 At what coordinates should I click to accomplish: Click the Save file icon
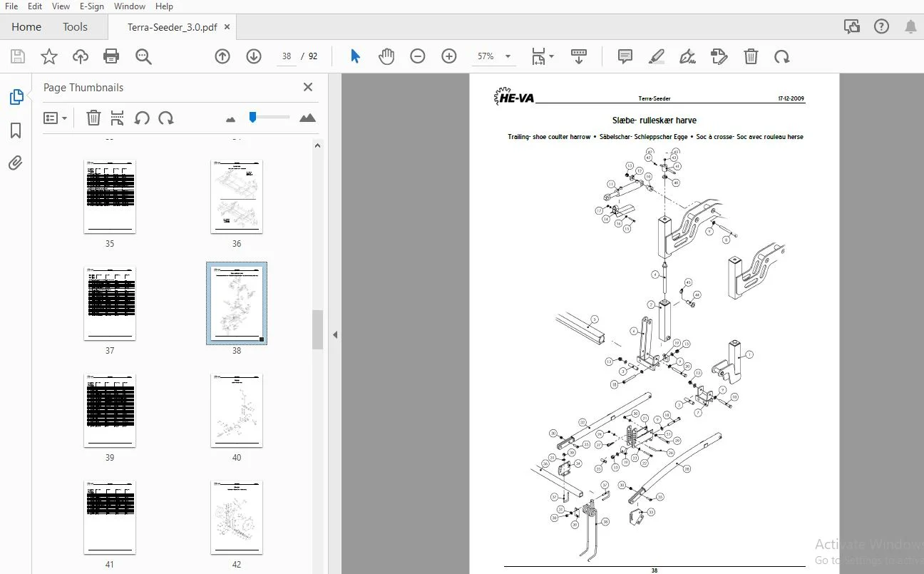[x=18, y=56]
